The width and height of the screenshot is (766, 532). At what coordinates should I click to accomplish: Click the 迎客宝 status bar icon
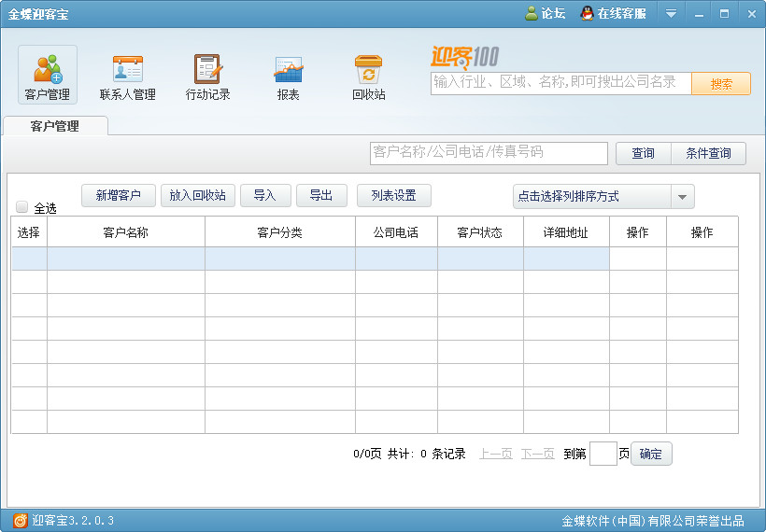[x=20, y=520]
